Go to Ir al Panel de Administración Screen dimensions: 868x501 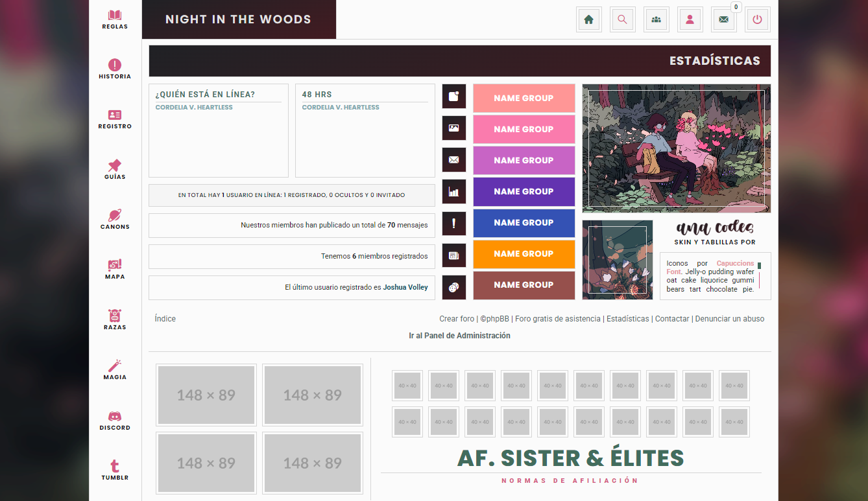point(459,336)
